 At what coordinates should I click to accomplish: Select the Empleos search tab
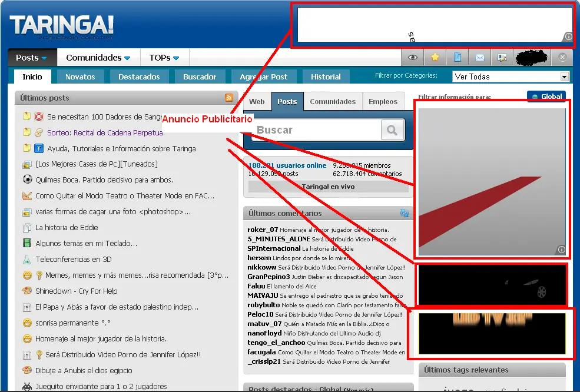click(383, 101)
